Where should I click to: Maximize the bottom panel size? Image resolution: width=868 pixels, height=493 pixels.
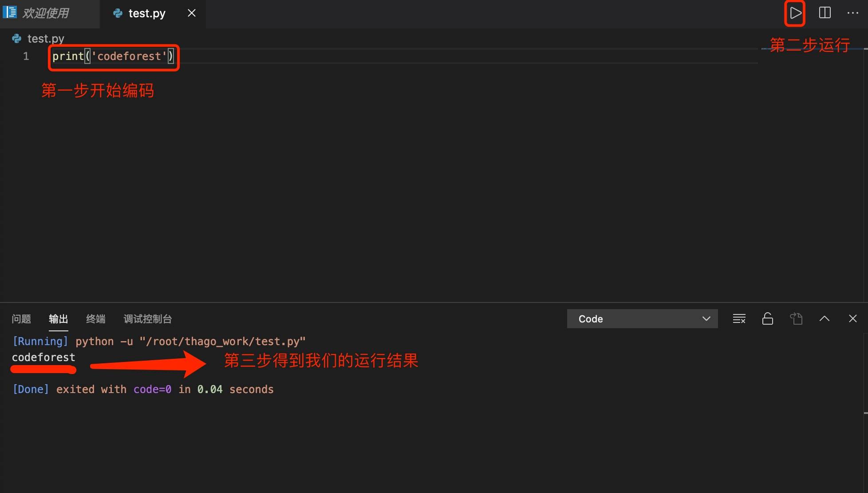[824, 319]
